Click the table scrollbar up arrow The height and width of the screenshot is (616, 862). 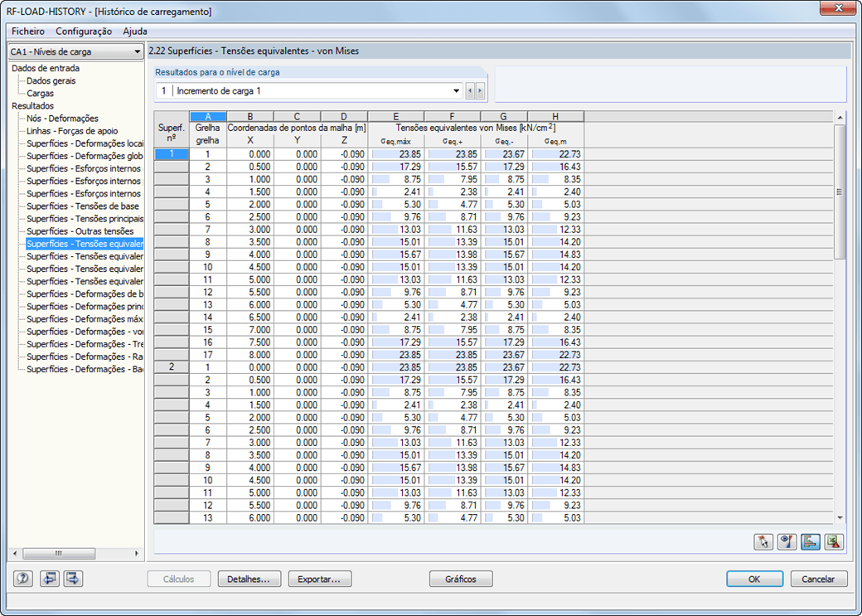(x=840, y=117)
